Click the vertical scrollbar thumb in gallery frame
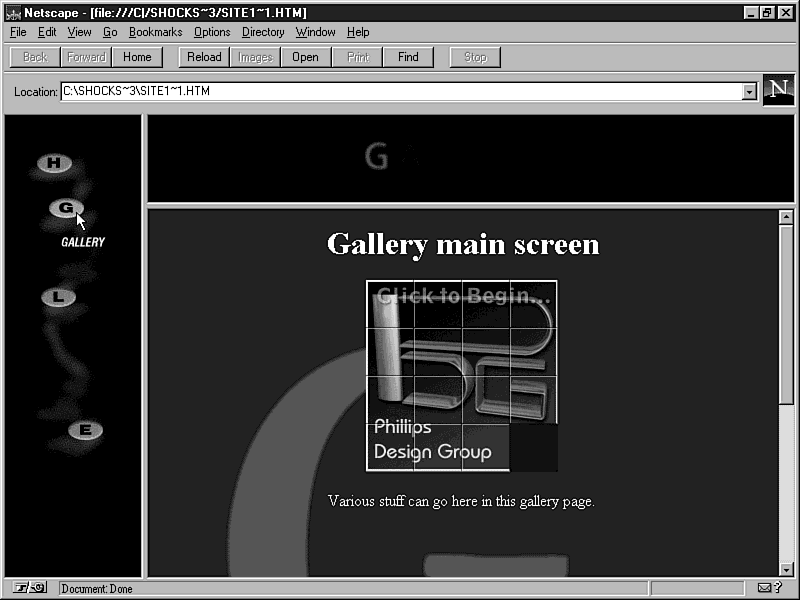Image resolution: width=800 pixels, height=600 pixels. coord(786,314)
